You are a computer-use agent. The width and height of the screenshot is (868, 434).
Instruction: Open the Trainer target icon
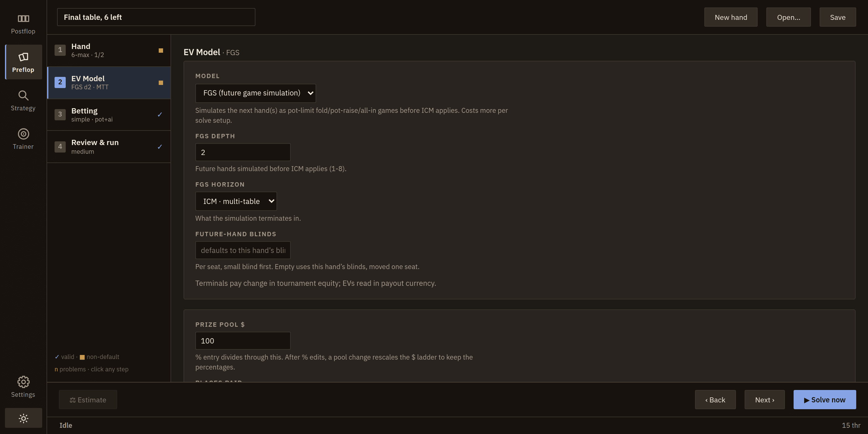23,134
